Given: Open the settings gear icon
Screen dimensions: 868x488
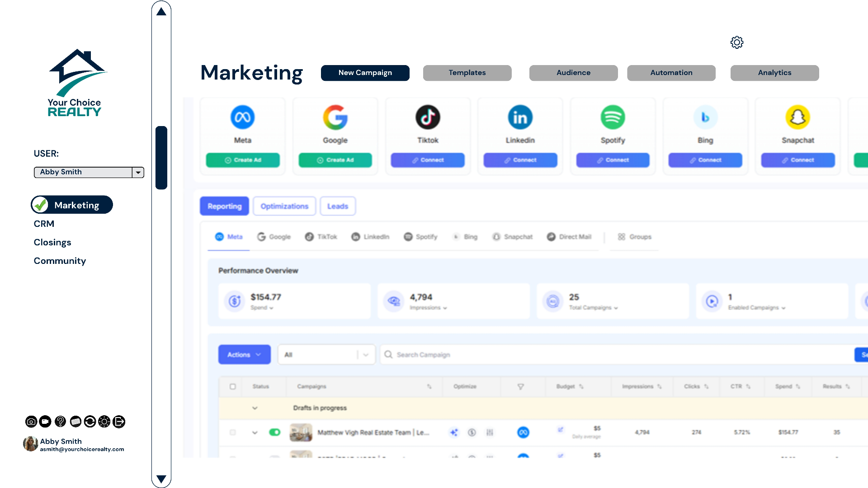Looking at the screenshot, I should pos(736,42).
